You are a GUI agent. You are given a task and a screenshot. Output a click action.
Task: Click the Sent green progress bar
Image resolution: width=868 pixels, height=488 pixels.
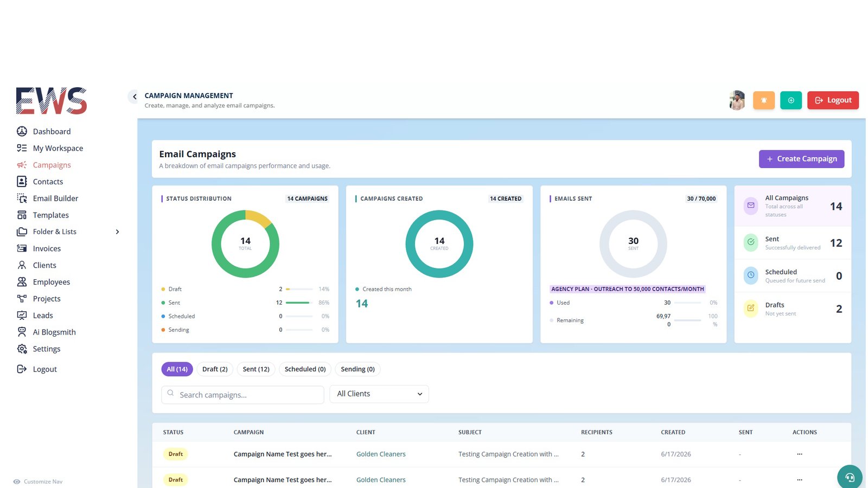coord(299,303)
